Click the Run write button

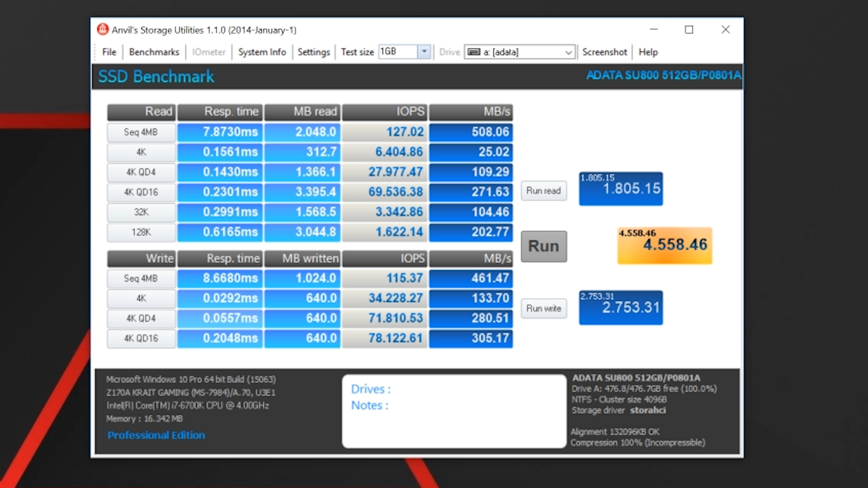543,309
